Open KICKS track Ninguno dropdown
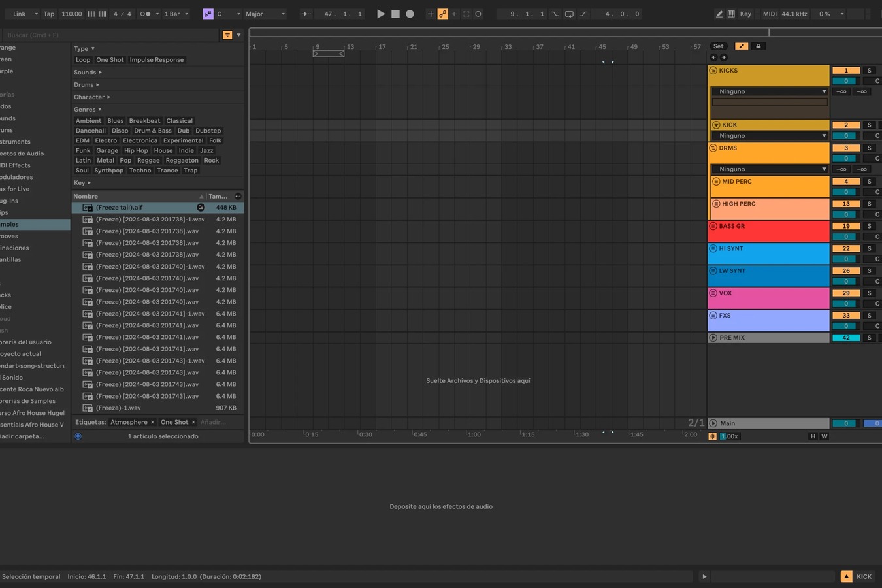Viewport: 882px width, 588px height. tap(770, 91)
